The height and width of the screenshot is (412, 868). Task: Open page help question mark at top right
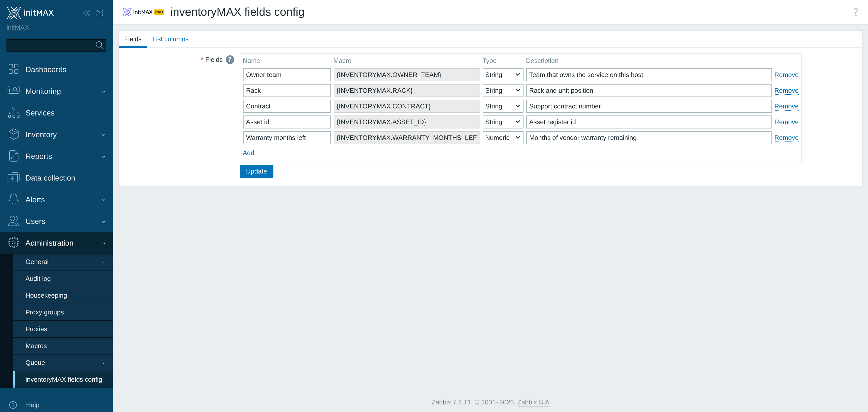click(x=856, y=12)
